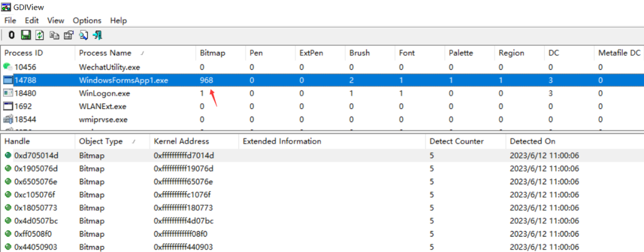Click the green floppy save icon

coord(26,35)
